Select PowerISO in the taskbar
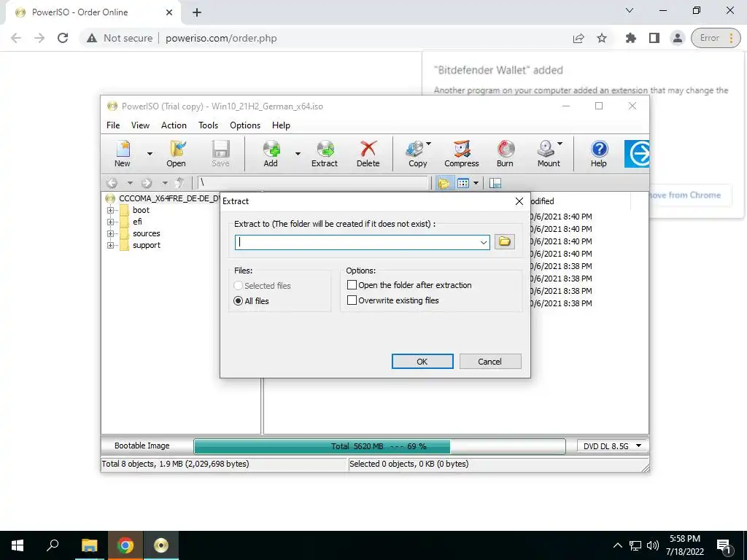The width and height of the screenshot is (747, 560). coord(161,545)
